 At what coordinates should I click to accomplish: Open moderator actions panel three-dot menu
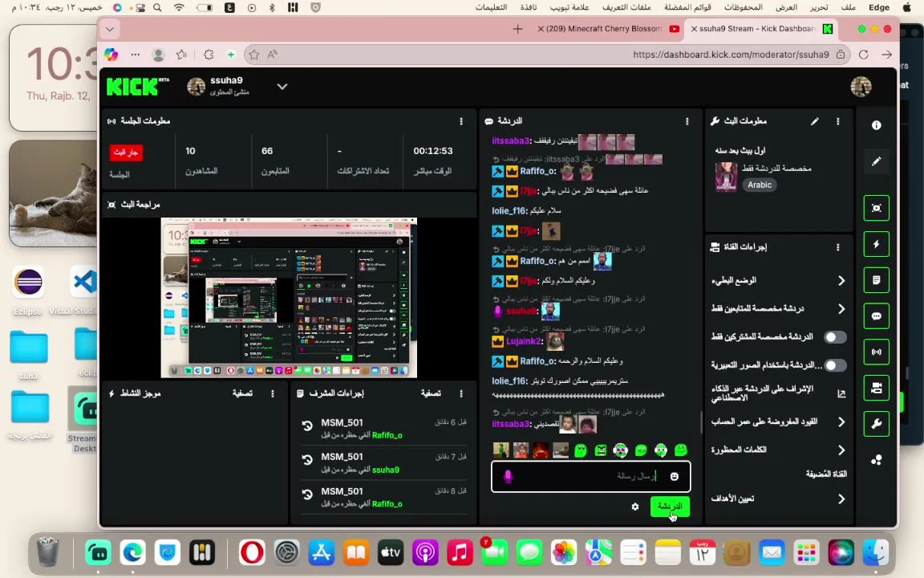(461, 393)
